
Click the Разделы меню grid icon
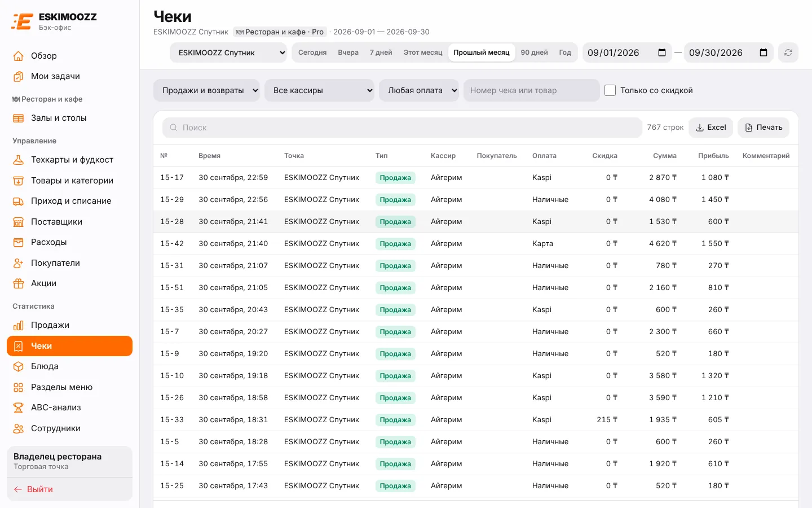point(19,387)
